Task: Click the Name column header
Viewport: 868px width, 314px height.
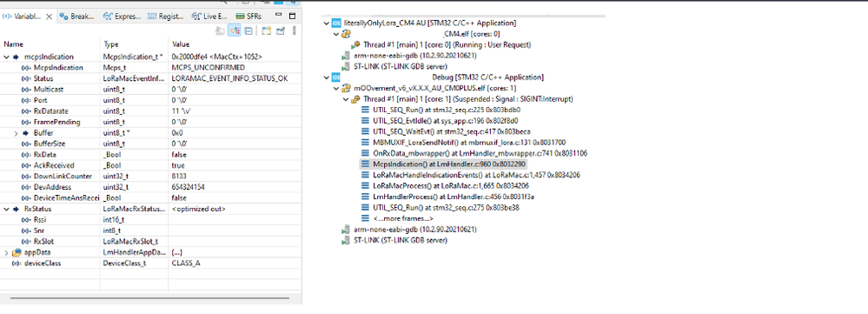Action: [50, 44]
